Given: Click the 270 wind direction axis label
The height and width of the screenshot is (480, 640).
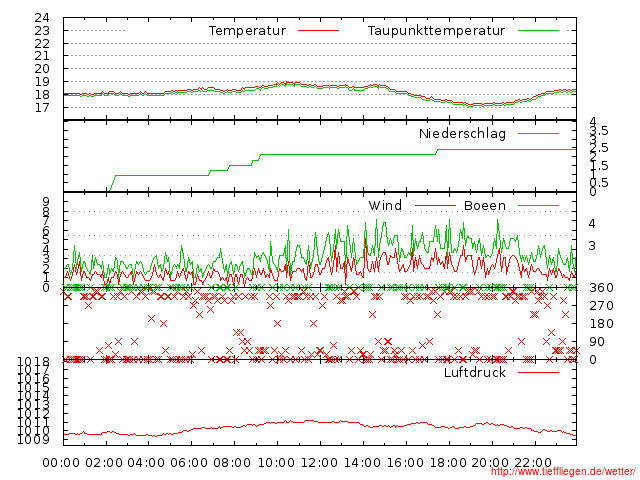Looking at the screenshot, I should [x=601, y=306].
